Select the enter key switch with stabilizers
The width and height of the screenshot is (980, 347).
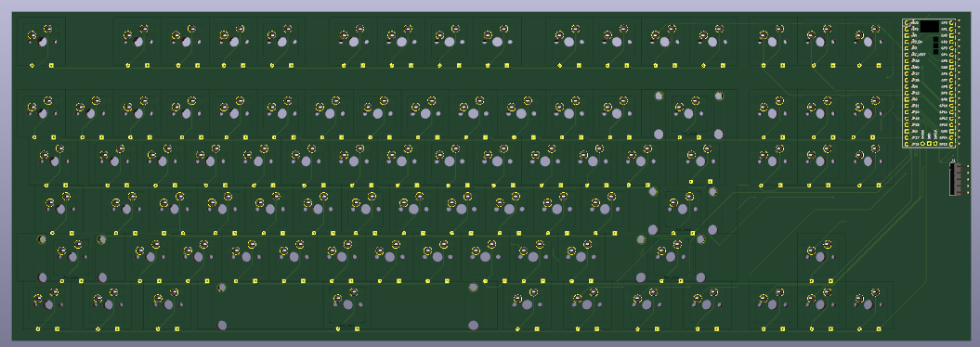coord(683,209)
